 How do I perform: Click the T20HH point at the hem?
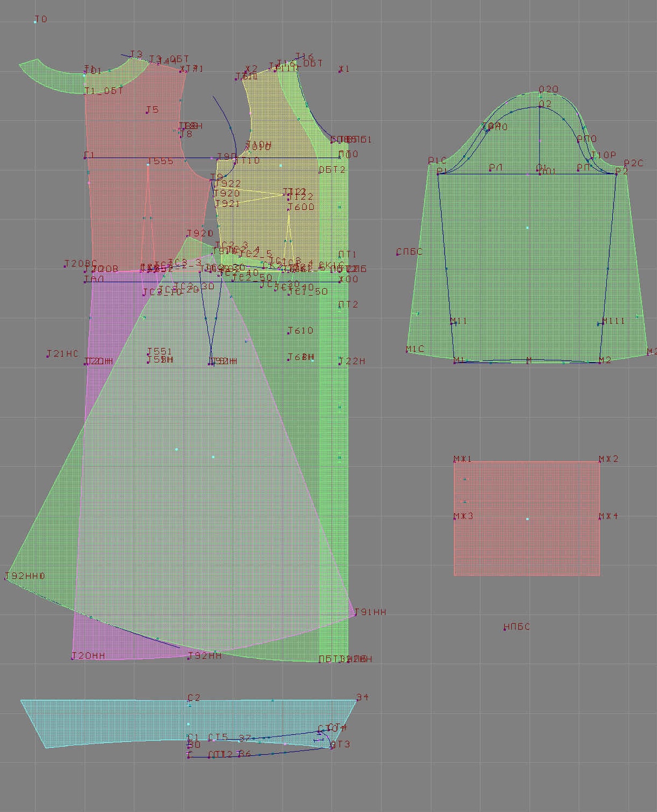pyautogui.click(x=72, y=658)
